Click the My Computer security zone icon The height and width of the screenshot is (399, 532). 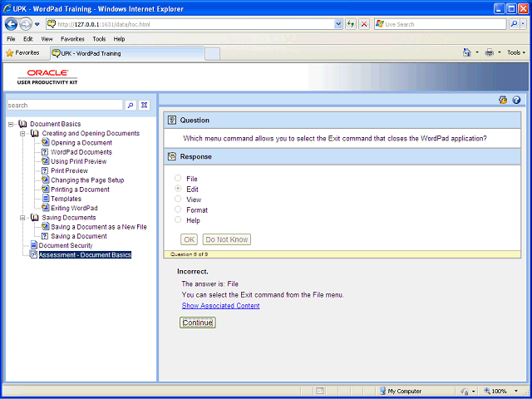coord(382,392)
